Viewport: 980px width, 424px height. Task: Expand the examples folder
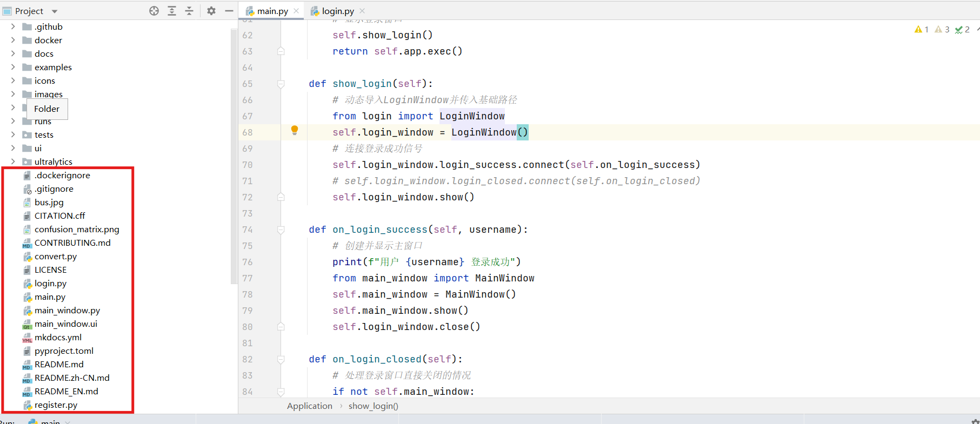(13, 67)
